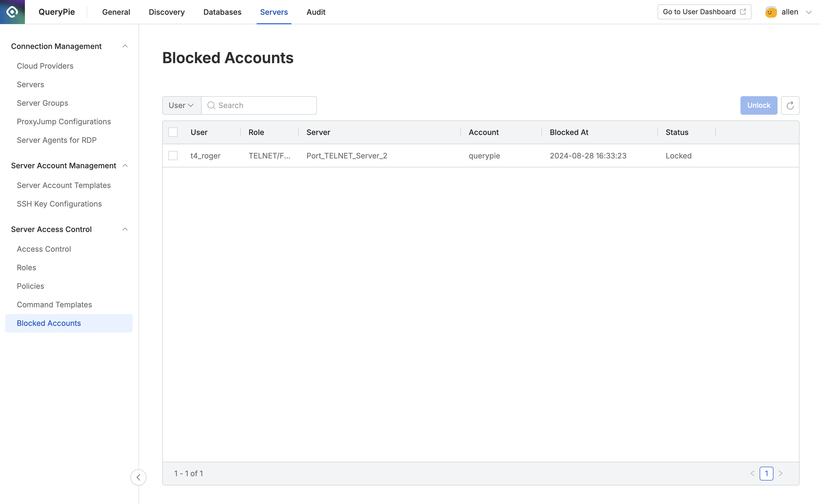Open the Policies page
821x504 pixels.
point(30,286)
